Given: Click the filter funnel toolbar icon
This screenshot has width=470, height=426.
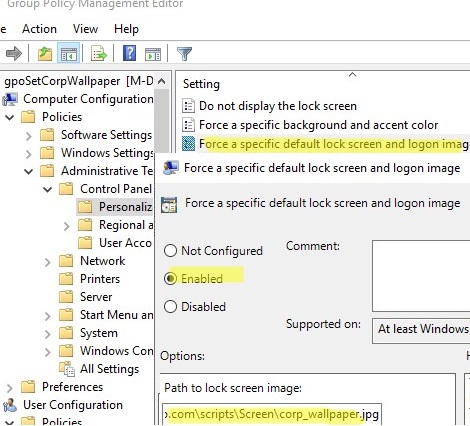Looking at the screenshot, I should pos(184,53).
